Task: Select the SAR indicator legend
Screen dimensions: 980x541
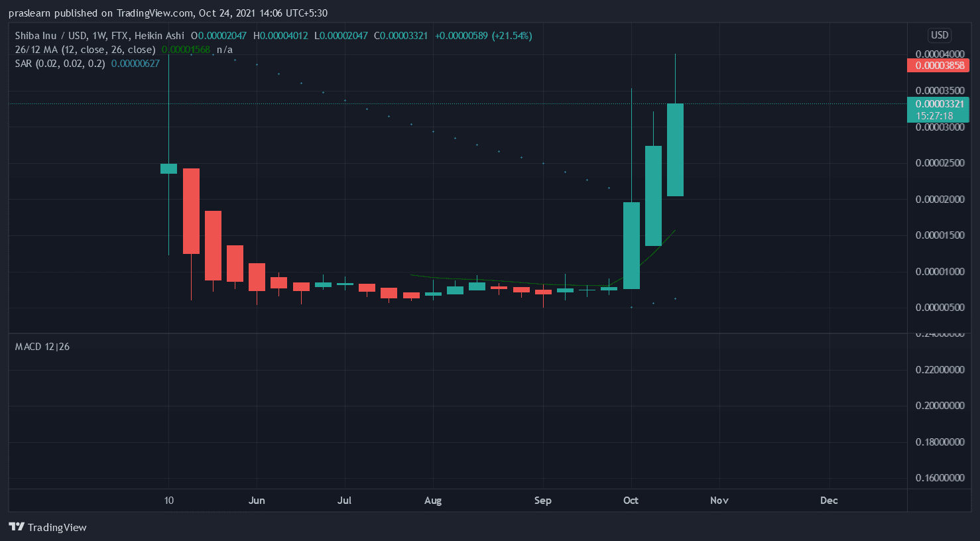Action: (x=60, y=64)
